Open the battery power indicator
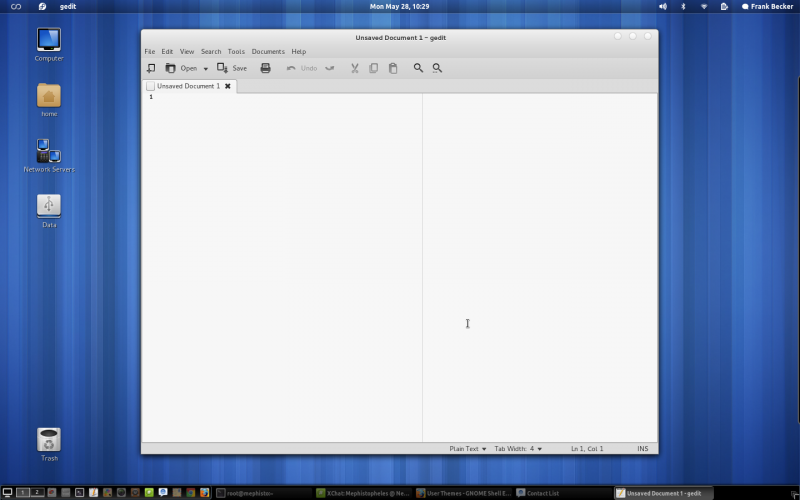 [x=724, y=7]
